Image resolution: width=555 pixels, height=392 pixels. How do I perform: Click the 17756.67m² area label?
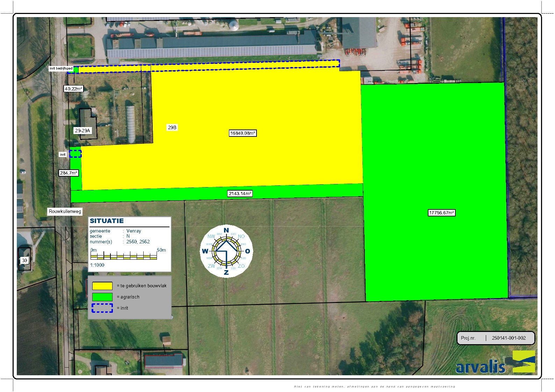pos(441,213)
